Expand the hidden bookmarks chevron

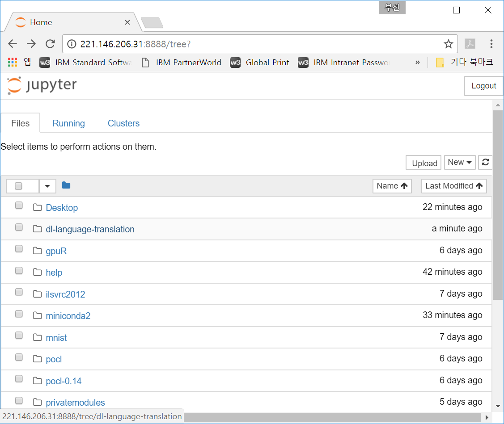pyautogui.click(x=417, y=62)
